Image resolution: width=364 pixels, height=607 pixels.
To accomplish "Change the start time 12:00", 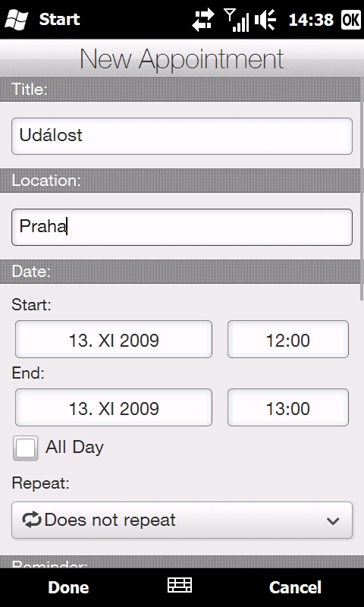I will (x=288, y=339).
